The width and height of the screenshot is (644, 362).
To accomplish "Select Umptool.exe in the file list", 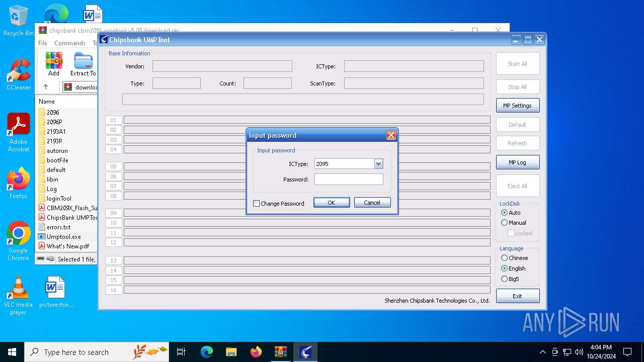I will [x=63, y=237].
